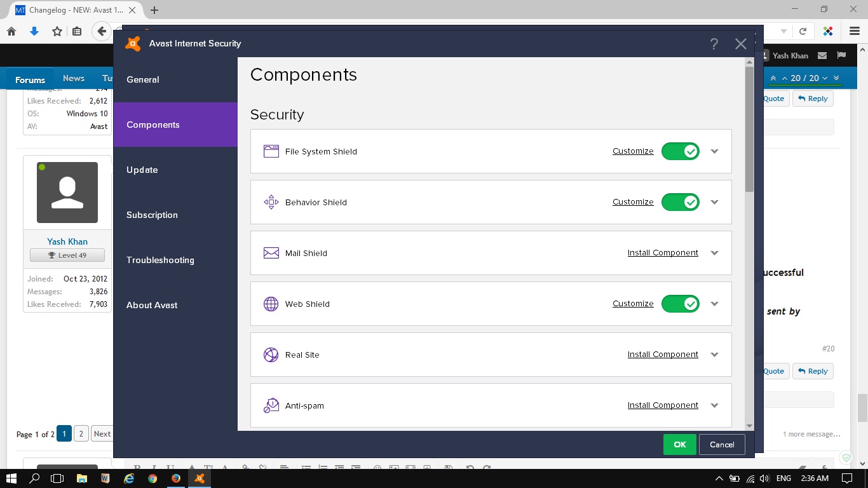Reload the browser page
868x488 pixels.
coord(803,31)
